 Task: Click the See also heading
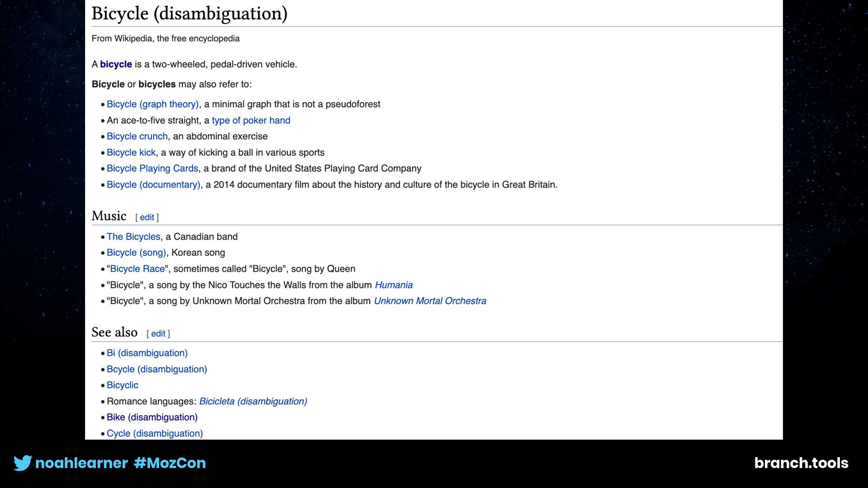[114, 332]
